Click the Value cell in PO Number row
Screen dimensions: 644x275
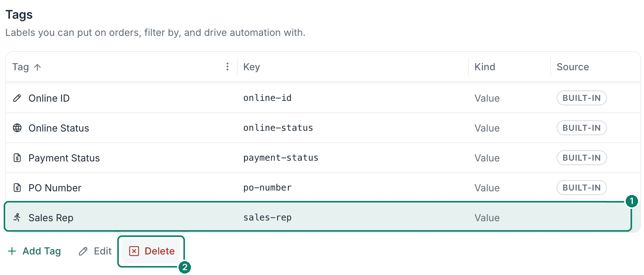pos(487,188)
